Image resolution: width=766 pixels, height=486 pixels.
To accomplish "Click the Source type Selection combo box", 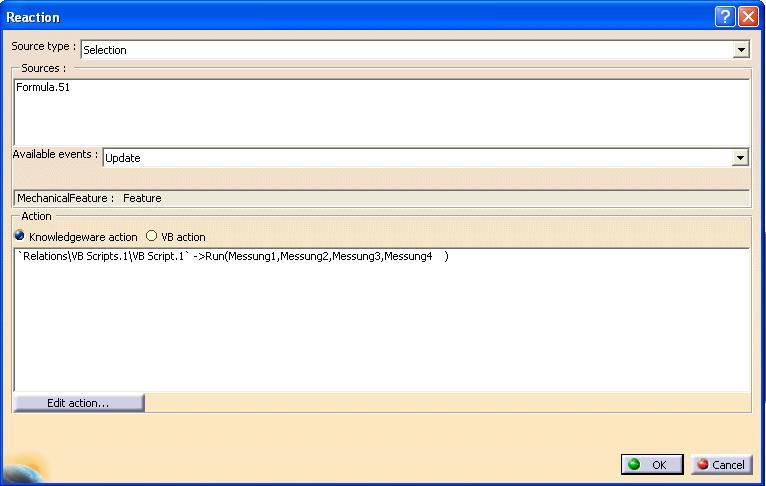I will tap(415, 50).
